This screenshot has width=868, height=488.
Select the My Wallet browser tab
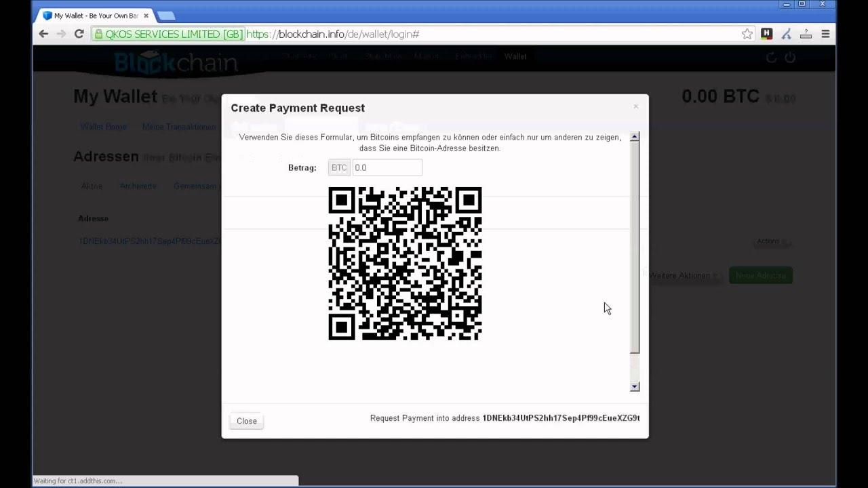pos(95,16)
